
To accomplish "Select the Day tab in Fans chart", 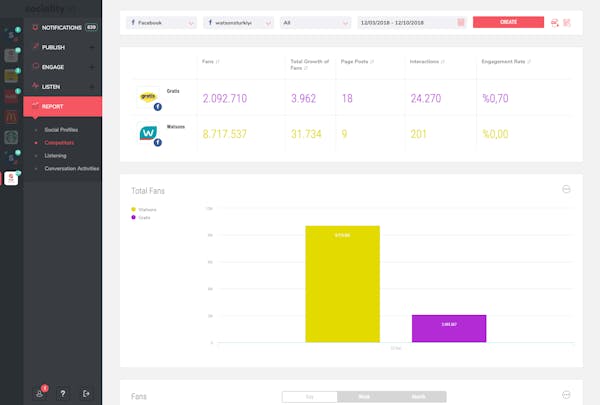I will click(310, 397).
